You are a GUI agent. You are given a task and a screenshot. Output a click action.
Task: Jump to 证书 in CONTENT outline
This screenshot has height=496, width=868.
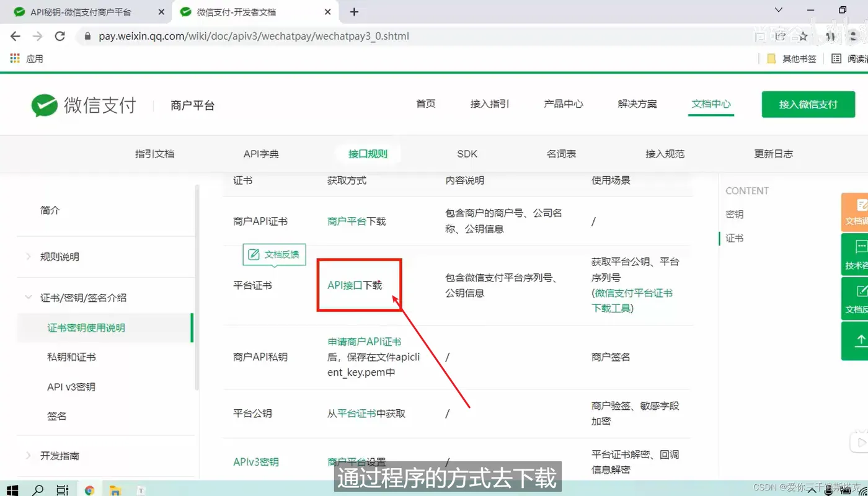[x=735, y=238]
